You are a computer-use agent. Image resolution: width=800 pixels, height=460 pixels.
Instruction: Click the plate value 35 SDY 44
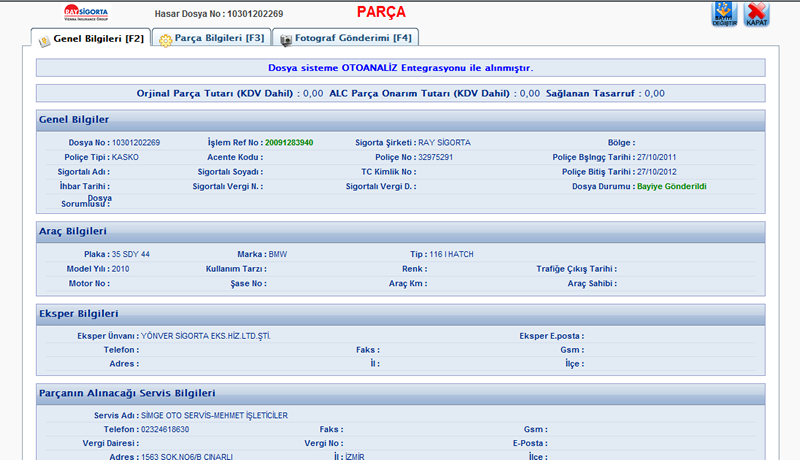[130, 254]
